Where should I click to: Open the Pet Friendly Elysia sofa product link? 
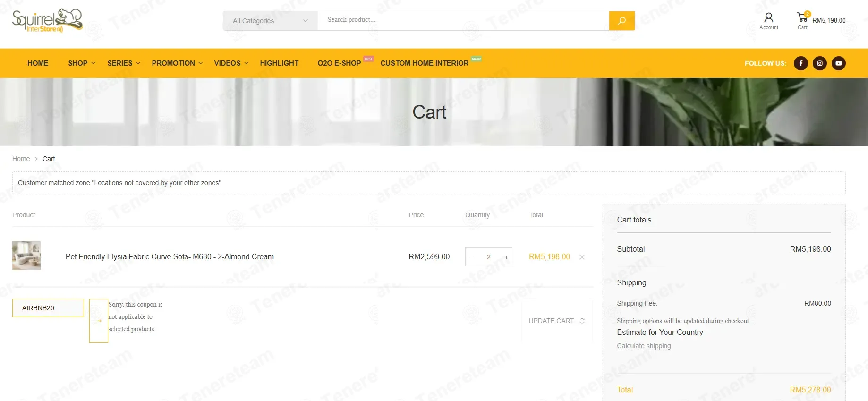pyautogui.click(x=170, y=256)
